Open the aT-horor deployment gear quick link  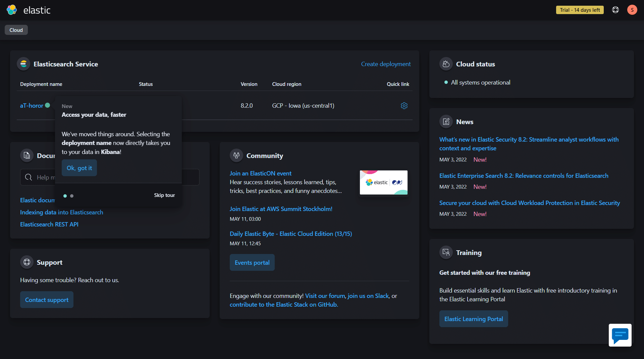404,106
